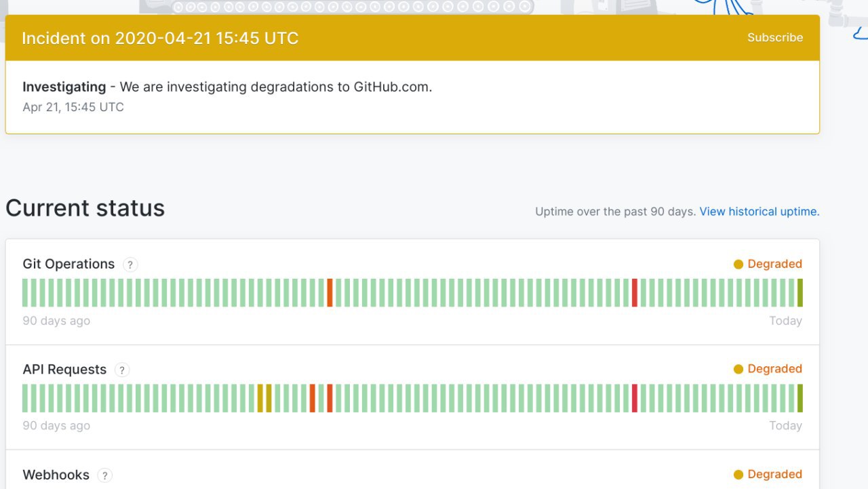Click the orange bar in Git Operations uptime

330,292
